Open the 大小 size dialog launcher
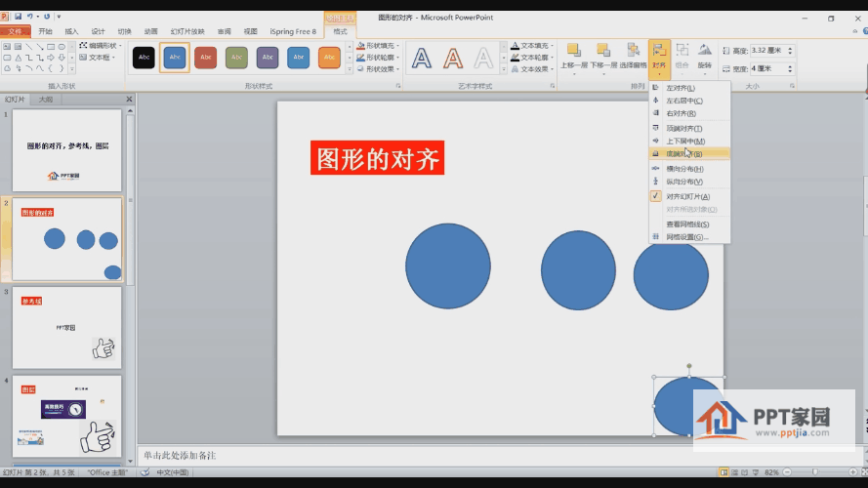 pyautogui.click(x=792, y=86)
